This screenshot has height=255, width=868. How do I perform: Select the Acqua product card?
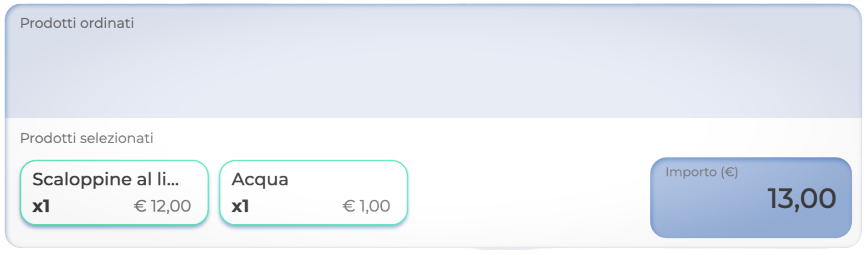[x=313, y=192]
